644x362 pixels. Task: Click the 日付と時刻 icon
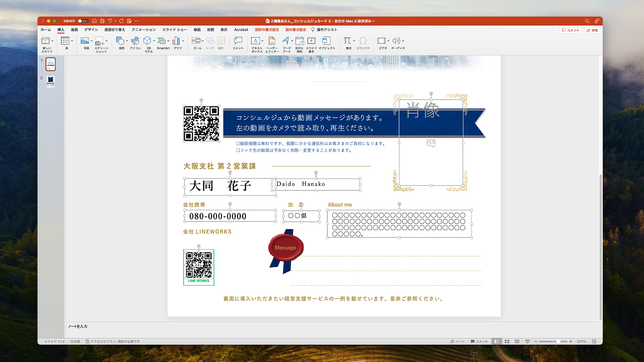(299, 41)
